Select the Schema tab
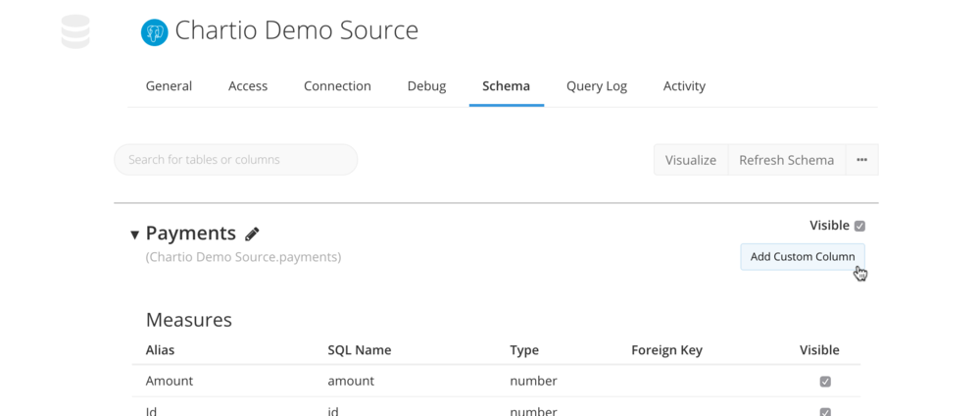 coord(507,85)
